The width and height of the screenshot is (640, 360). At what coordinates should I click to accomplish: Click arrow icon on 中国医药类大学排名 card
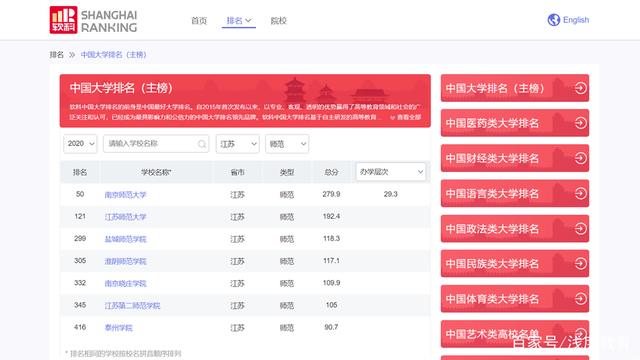(x=580, y=123)
